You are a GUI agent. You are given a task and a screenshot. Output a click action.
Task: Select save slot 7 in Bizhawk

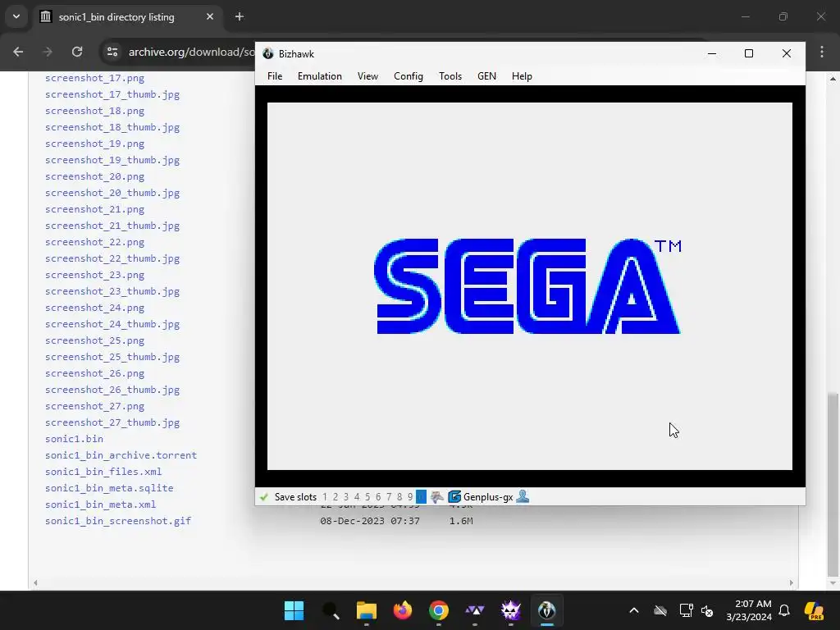pos(389,497)
